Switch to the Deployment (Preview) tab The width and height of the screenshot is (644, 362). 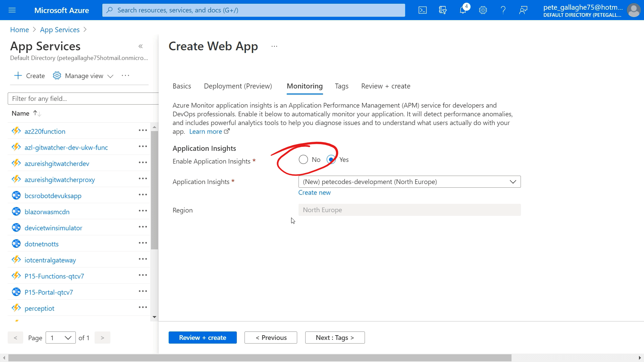click(238, 86)
